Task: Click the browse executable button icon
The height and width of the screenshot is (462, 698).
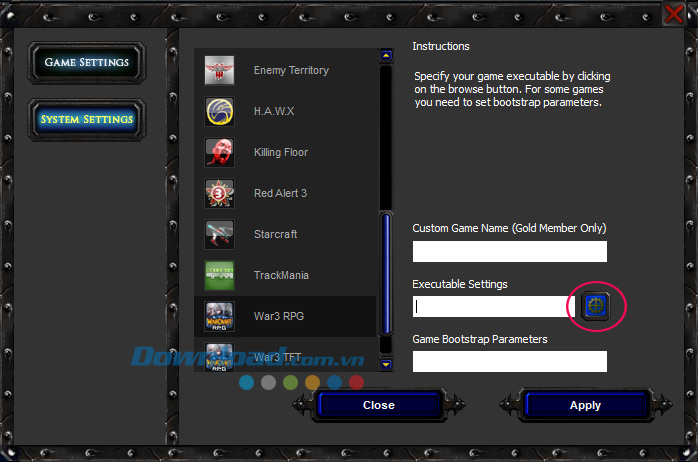Action: [x=596, y=306]
